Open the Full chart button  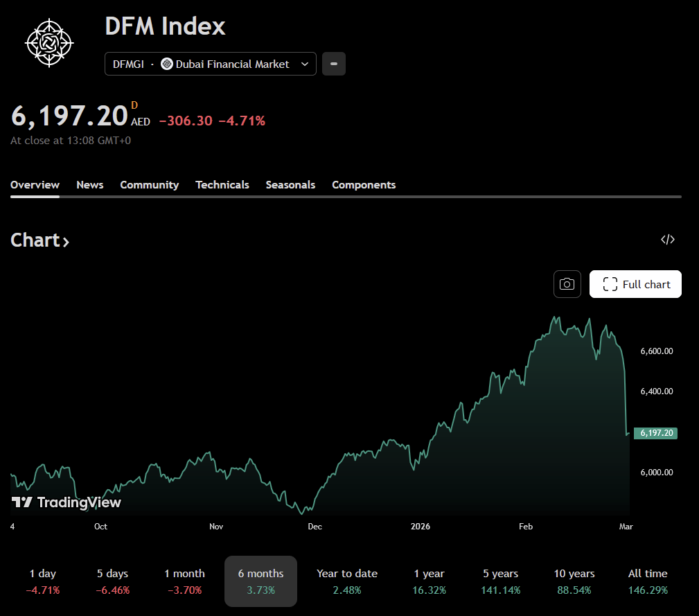pyautogui.click(x=635, y=284)
